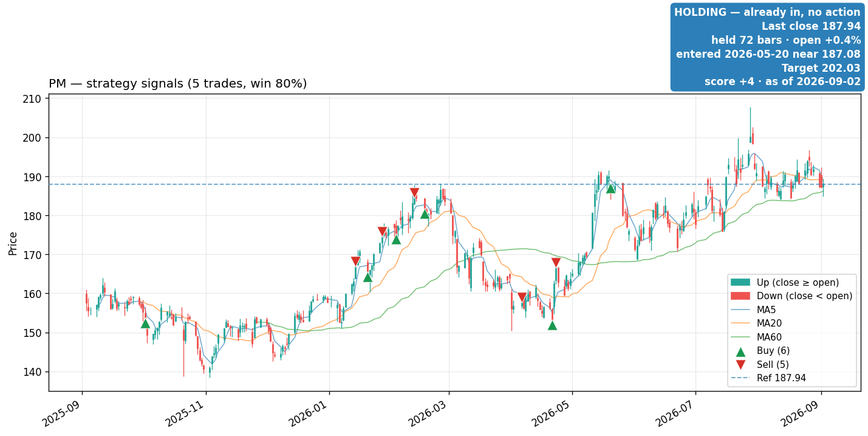868x436 pixels.
Task: Click the MA5 legend entry
Action: tap(757, 310)
